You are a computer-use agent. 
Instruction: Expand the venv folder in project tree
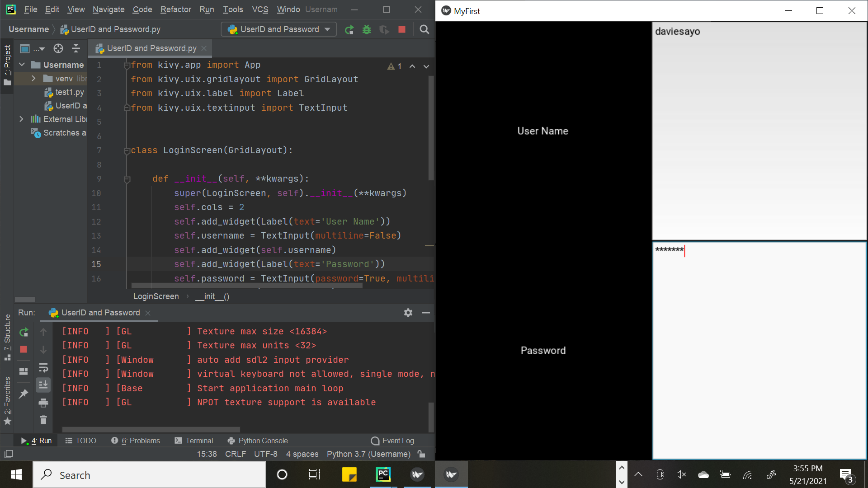[33, 79]
